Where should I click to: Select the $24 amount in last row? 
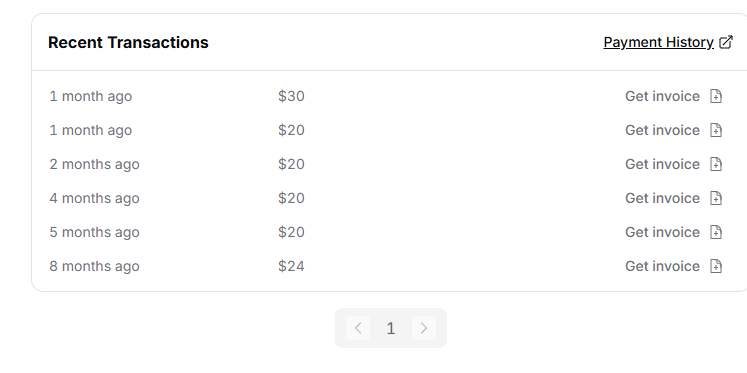point(291,266)
